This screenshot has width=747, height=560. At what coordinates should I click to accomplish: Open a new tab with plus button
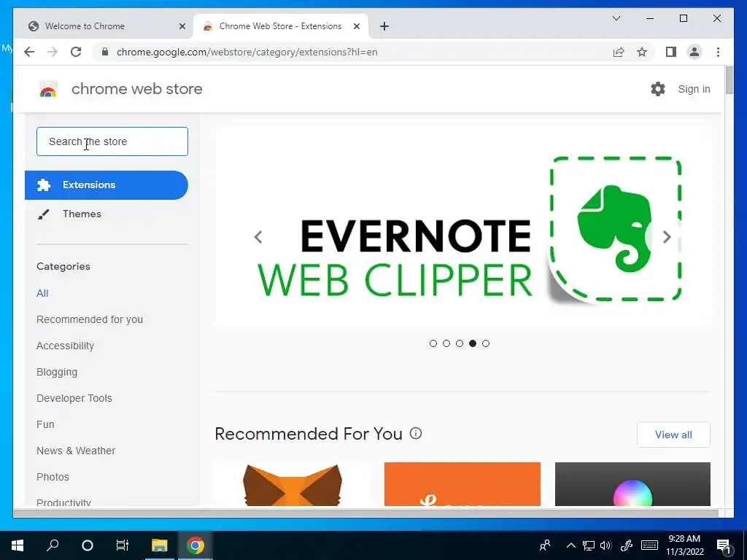pyautogui.click(x=384, y=26)
